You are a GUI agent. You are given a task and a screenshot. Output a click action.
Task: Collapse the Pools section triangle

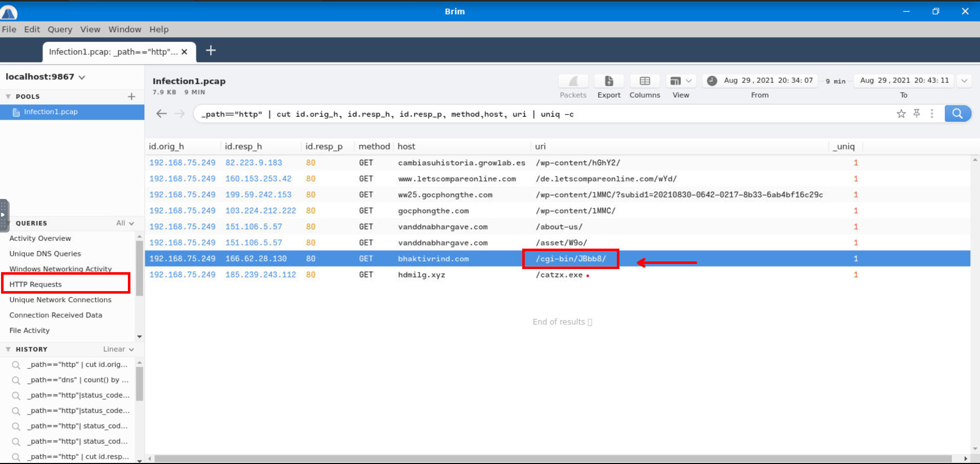coord(8,96)
